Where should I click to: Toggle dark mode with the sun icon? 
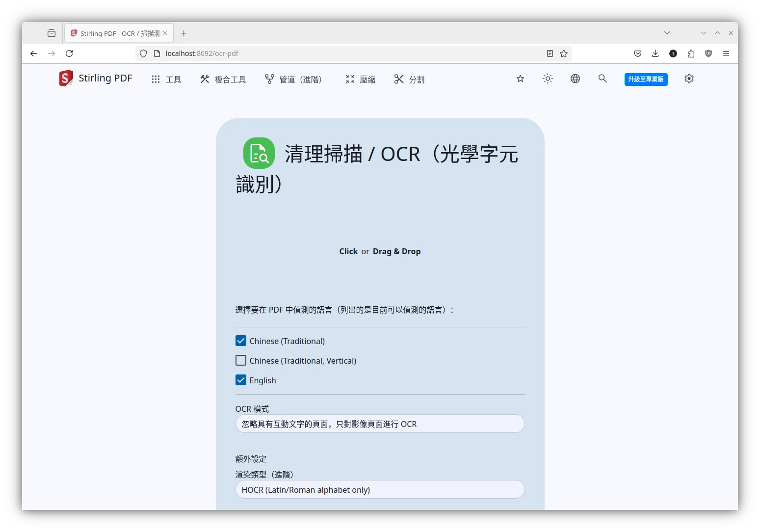[548, 79]
